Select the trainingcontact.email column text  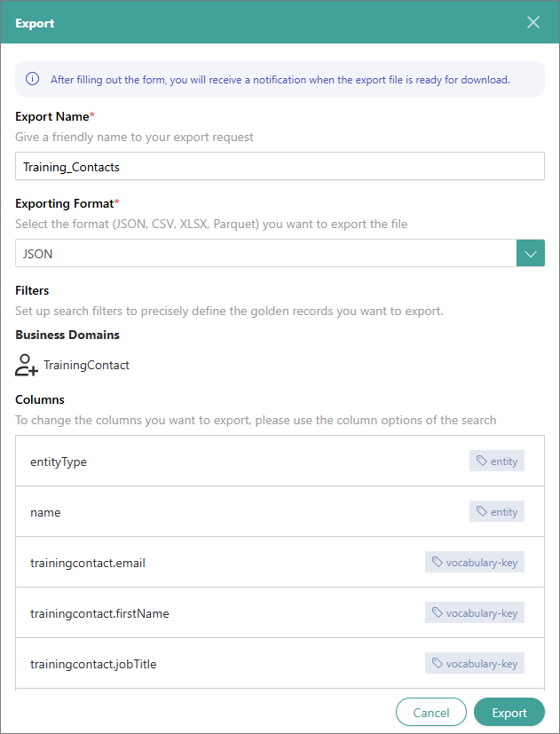point(88,563)
